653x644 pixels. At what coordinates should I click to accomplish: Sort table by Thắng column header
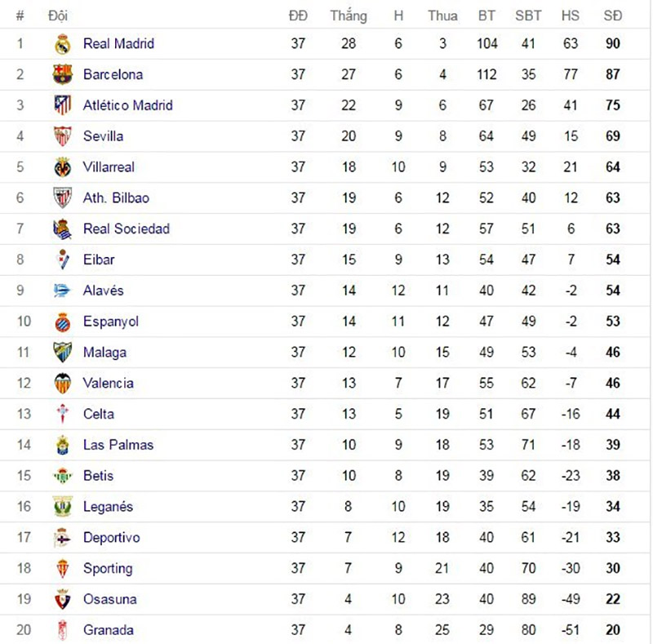(x=349, y=16)
